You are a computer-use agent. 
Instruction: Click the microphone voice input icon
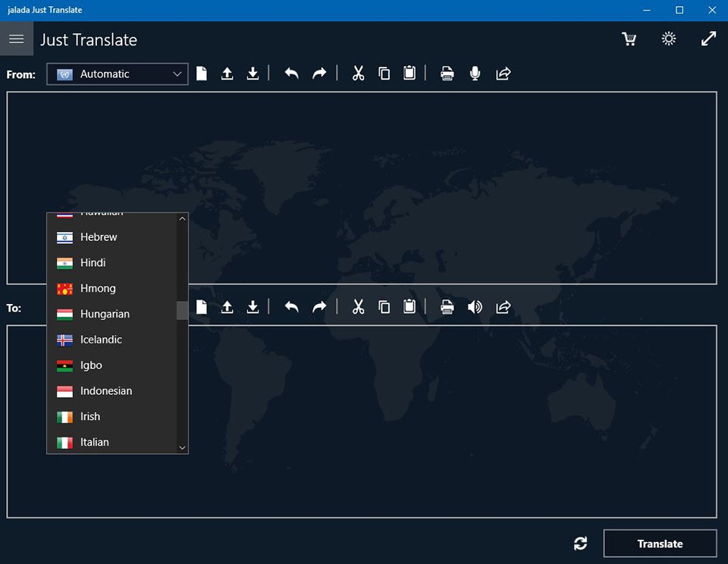[x=475, y=74]
